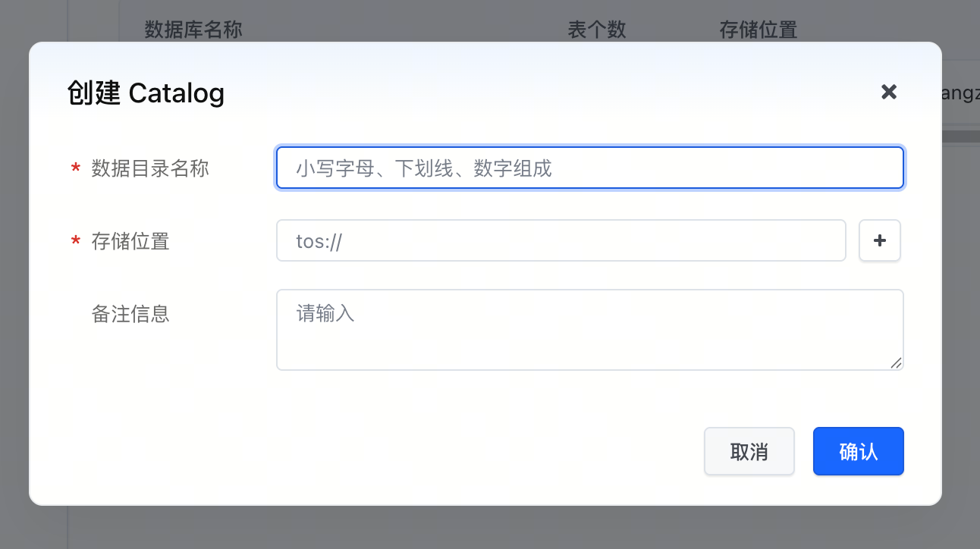Click the 数据目录名称 field label
This screenshot has height=549, width=980.
(150, 168)
